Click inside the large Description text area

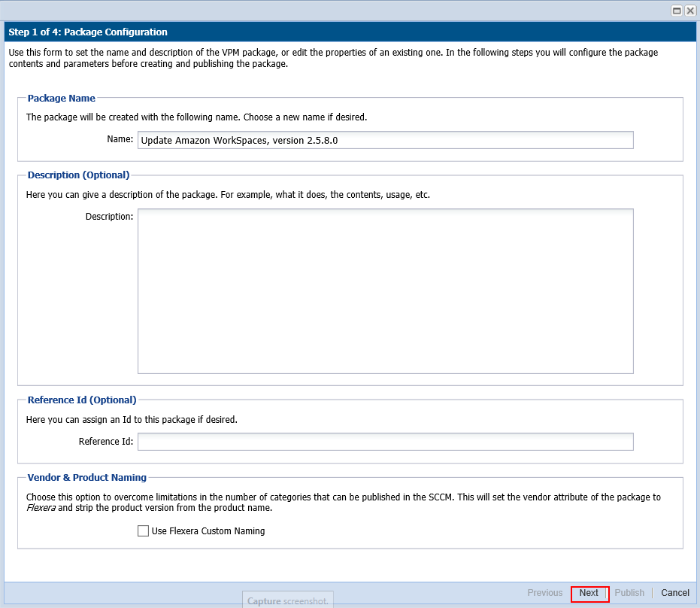tap(385, 290)
